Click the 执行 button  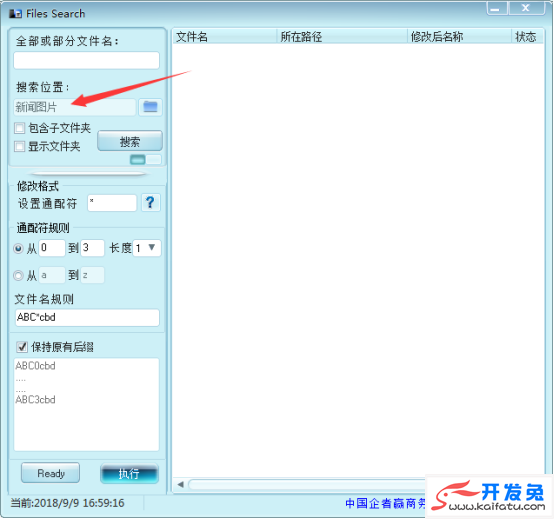coord(129,473)
